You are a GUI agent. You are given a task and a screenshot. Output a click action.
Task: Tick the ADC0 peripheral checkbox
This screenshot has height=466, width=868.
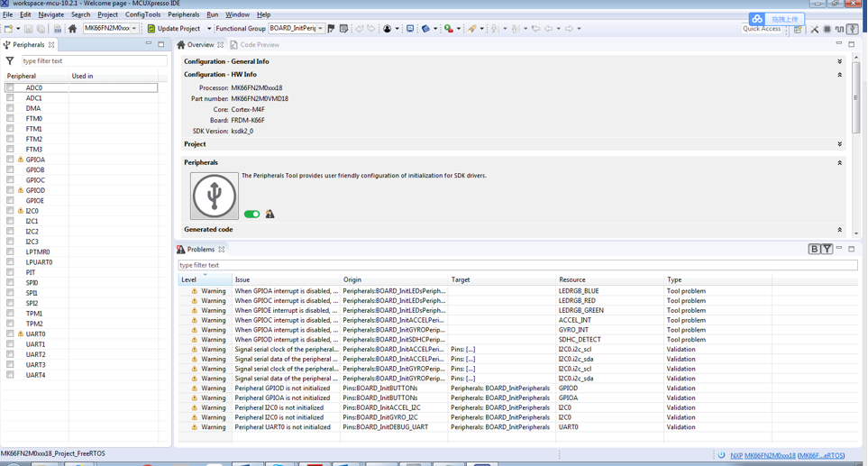coord(10,88)
